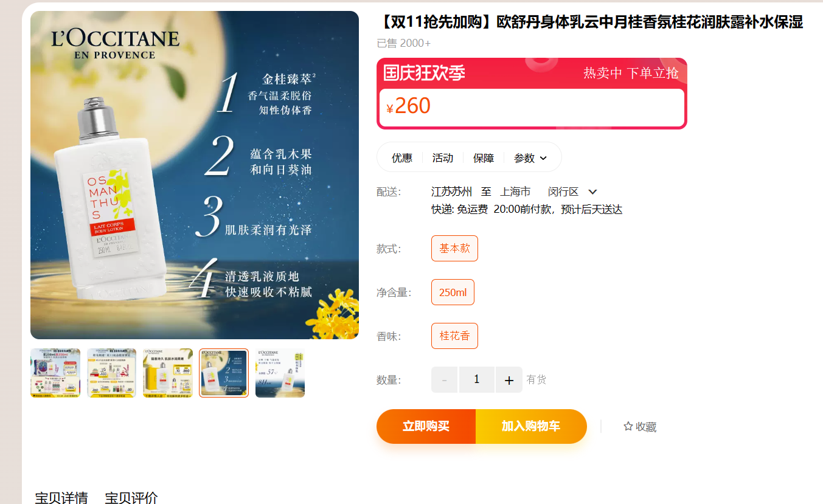Open the 活动 info link
The image size is (823, 504).
pos(443,158)
